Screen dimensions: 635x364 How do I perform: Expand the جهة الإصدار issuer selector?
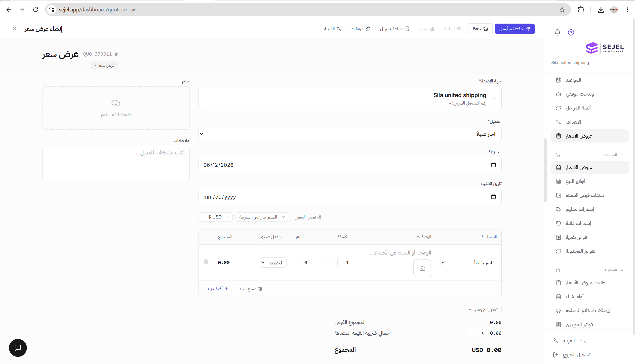point(350,99)
